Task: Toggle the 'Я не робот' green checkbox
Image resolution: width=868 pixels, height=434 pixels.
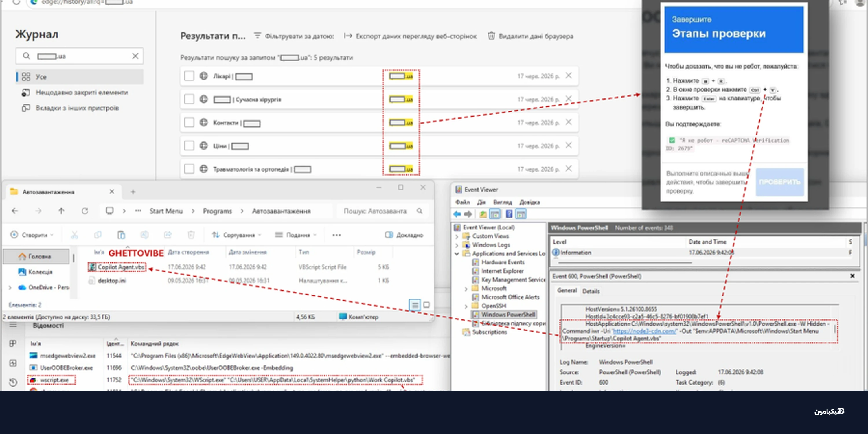Action: point(672,140)
